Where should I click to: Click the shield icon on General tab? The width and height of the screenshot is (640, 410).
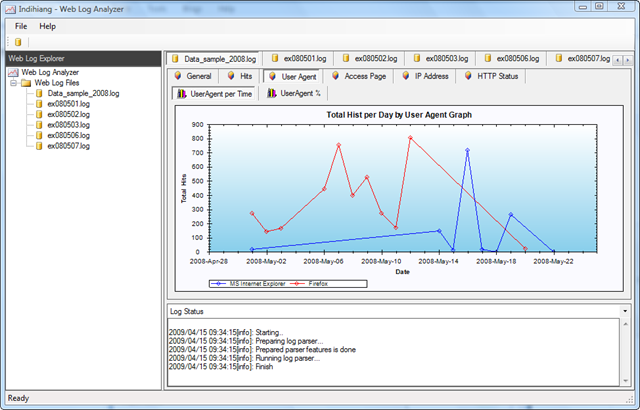(178, 76)
